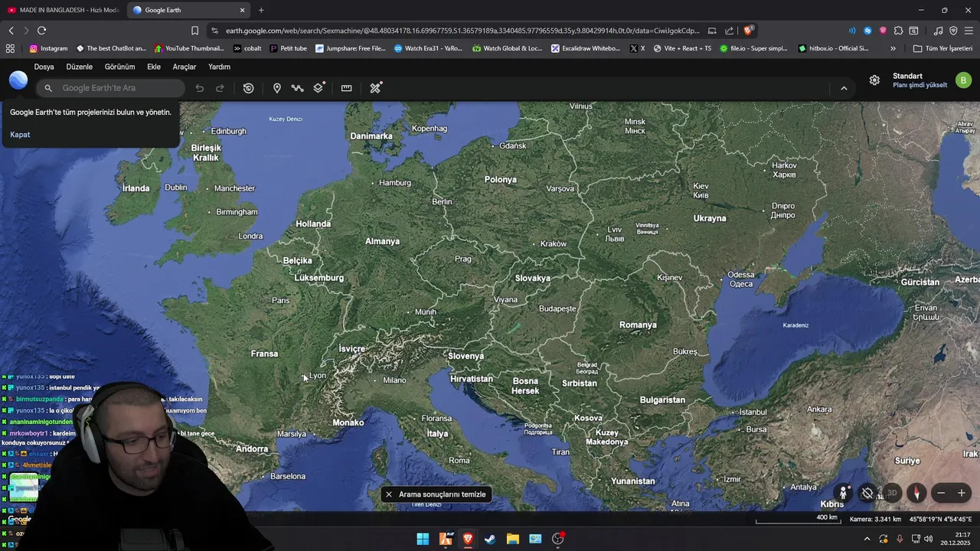Open the Tüm Yer İşaretleri folder
Viewport: 980px width, 551px height.
[x=943, y=48]
